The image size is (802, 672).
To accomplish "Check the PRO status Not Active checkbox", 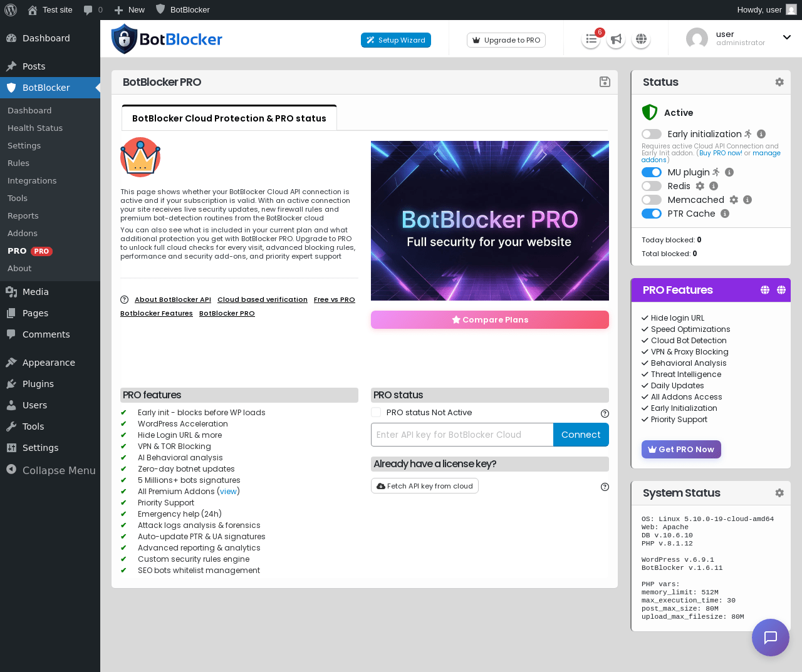I will pyautogui.click(x=376, y=412).
